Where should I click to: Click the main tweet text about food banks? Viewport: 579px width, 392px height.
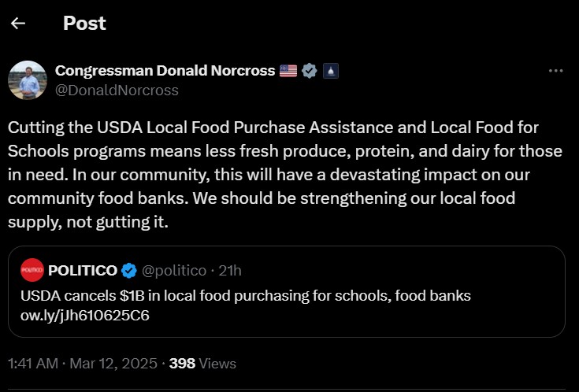(x=284, y=175)
